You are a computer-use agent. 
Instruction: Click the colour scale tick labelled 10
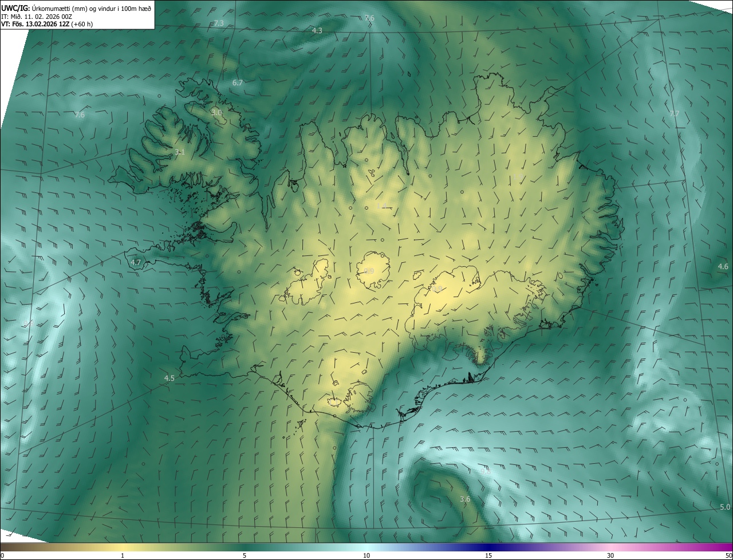pyautogui.click(x=366, y=555)
